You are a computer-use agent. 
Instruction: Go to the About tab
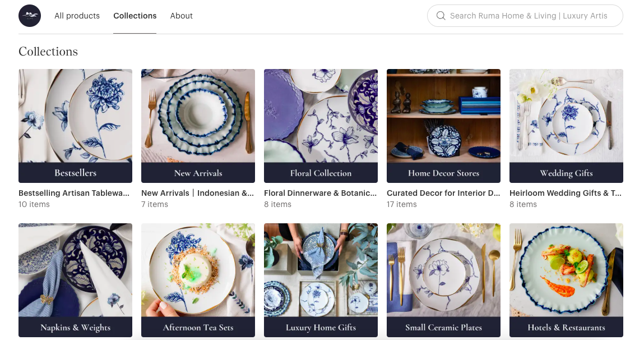[181, 16]
